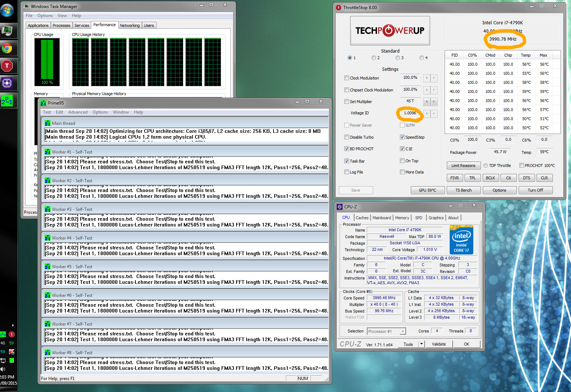The height and width of the screenshot is (392, 571).
Task: Click the Worker #5 Self-Test icon
Action: tap(48, 267)
